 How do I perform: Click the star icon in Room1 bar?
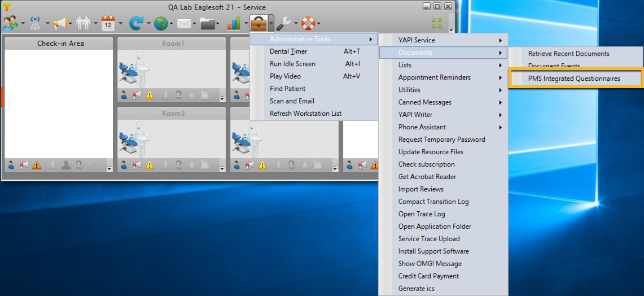(192, 95)
